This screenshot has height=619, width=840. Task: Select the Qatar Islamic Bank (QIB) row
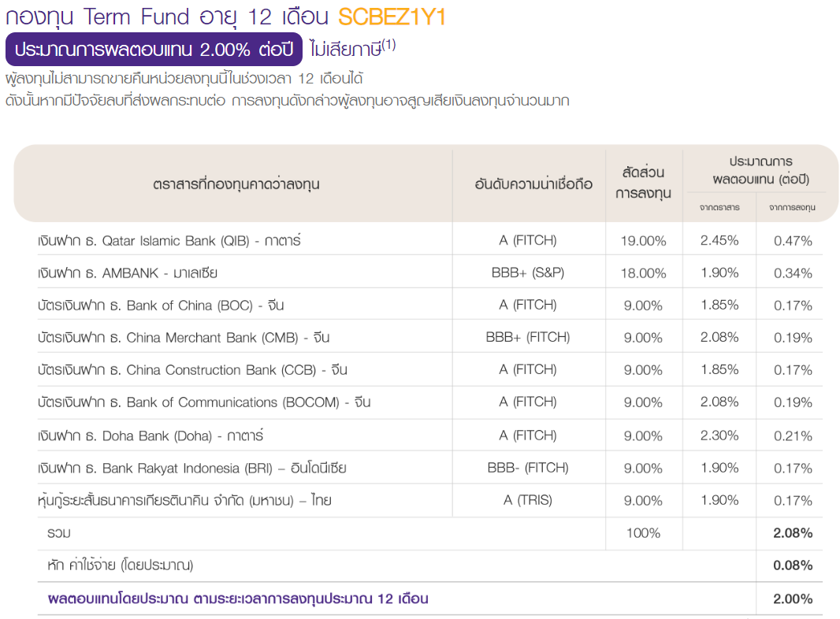click(429, 240)
